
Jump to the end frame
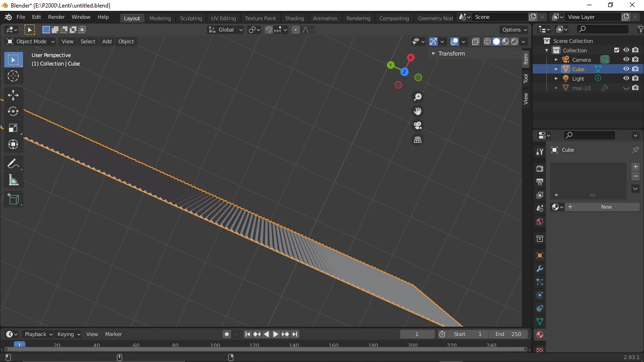pyautogui.click(x=295, y=334)
